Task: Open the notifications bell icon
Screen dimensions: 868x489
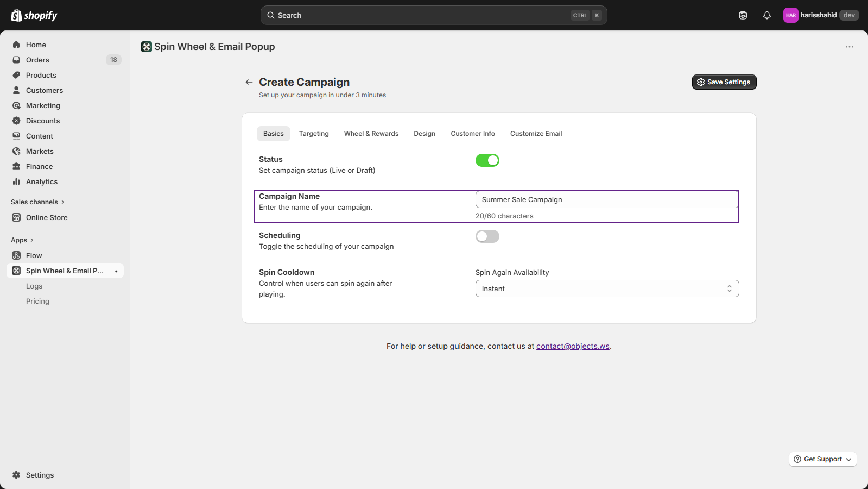Action: (767, 15)
